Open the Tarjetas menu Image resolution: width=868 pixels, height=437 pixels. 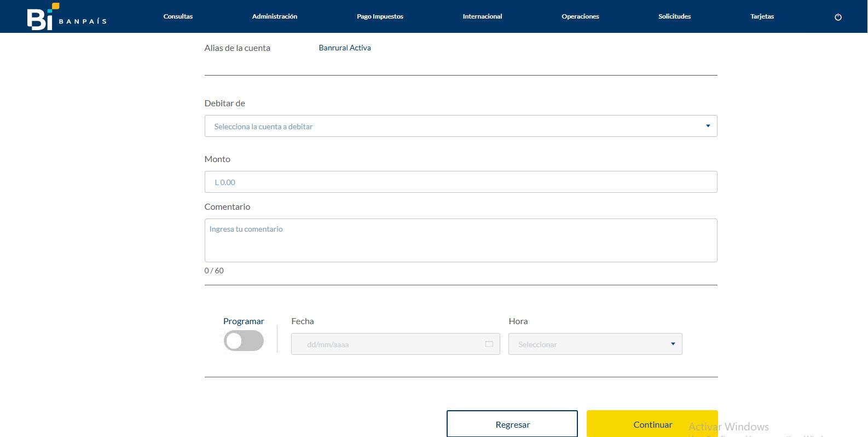click(x=762, y=16)
